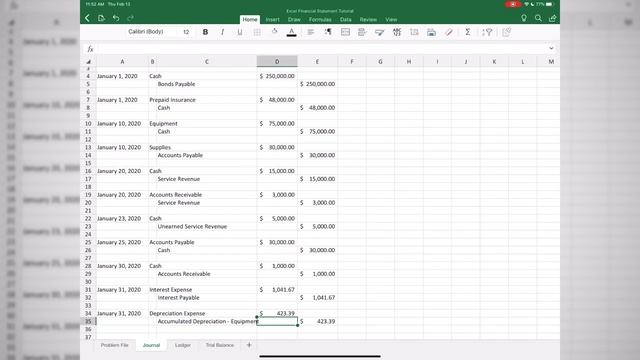Click the cell 'Interest Expense'

170,290
